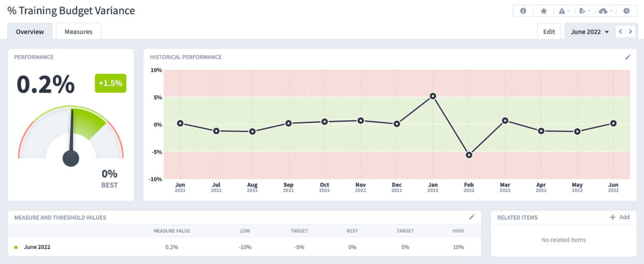Open the export document dropdown
644x264 pixels.
click(x=585, y=11)
